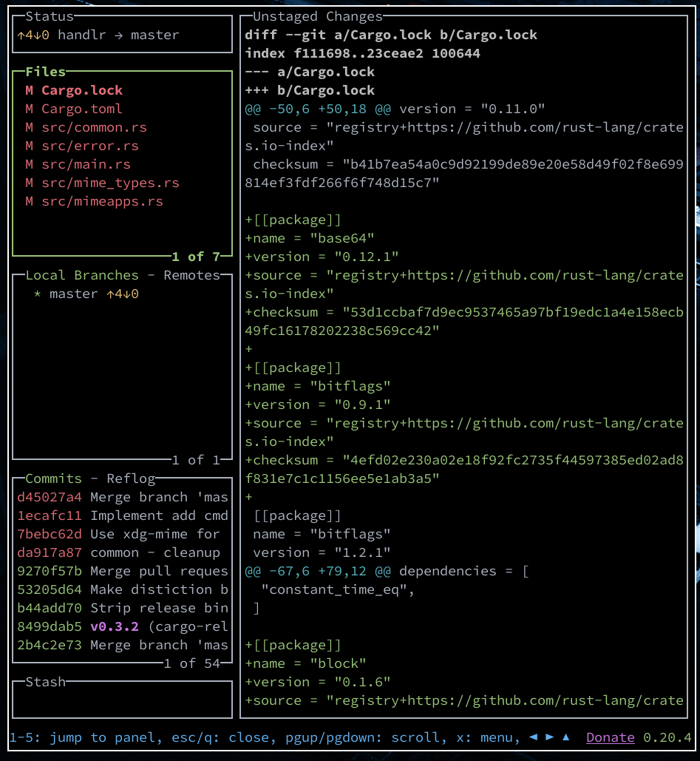Select commit 8499dab5 tagged v0.3.2
The width and height of the screenshot is (700, 761).
point(122,626)
